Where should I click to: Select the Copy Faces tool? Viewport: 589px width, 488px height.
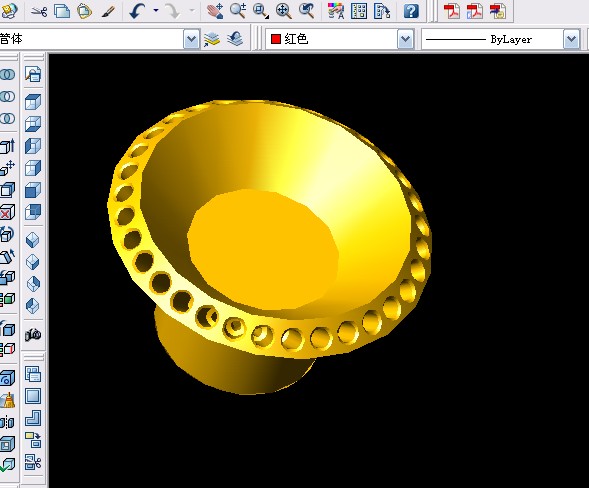click(x=8, y=278)
